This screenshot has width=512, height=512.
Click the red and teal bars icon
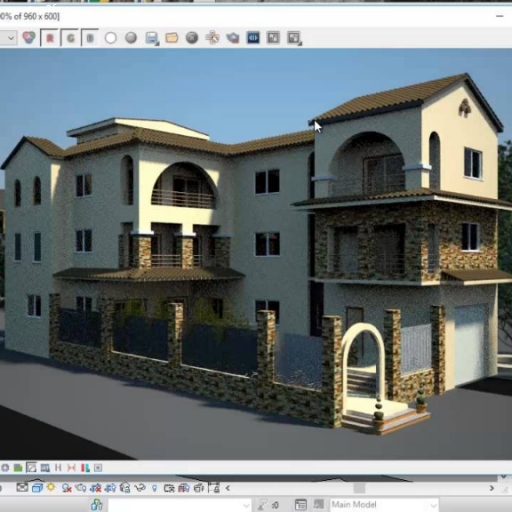point(85,468)
